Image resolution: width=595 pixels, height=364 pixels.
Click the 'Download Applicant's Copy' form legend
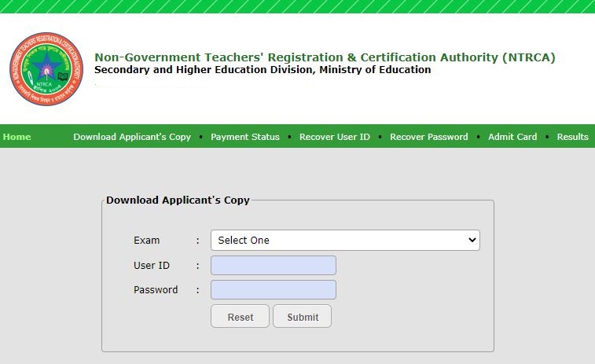(178, 200)
